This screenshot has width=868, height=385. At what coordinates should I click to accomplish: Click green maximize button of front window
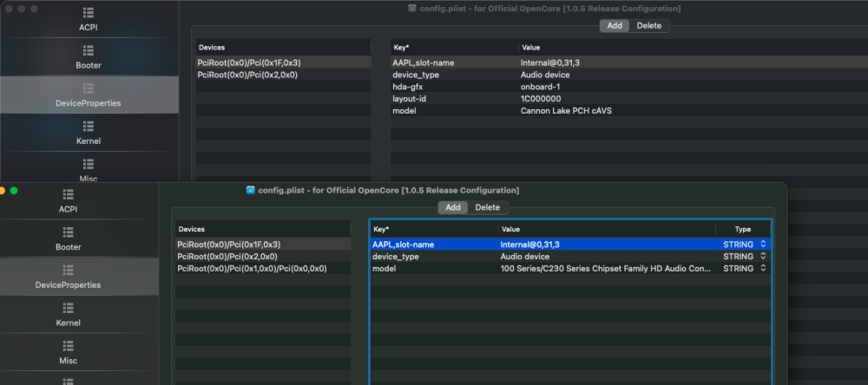(14, 190)
